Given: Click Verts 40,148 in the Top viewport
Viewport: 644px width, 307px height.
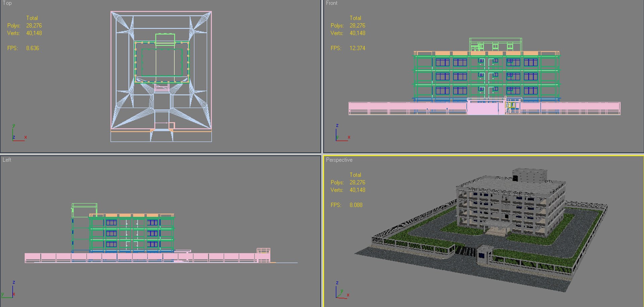Looking at the screenshot, I should (x=34, y=33).
